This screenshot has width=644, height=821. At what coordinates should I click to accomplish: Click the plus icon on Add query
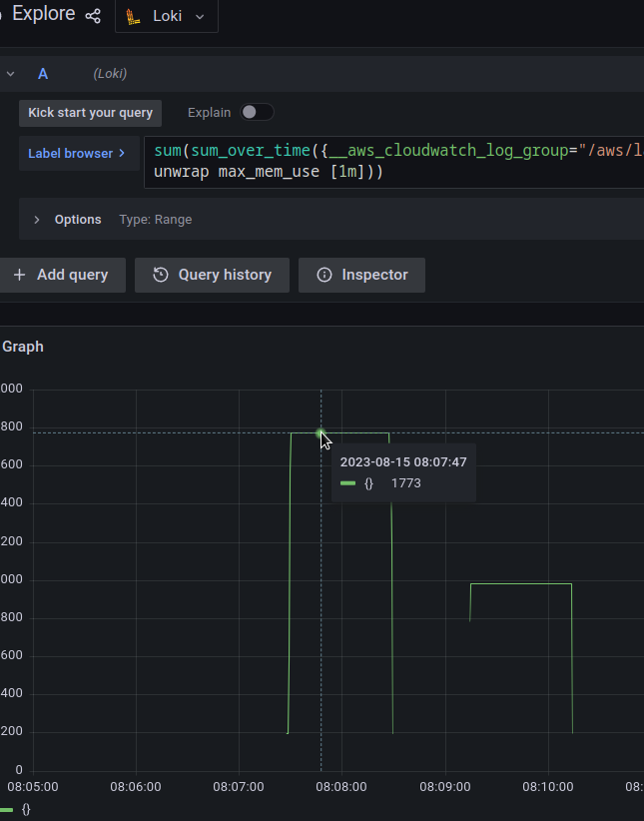20,275
